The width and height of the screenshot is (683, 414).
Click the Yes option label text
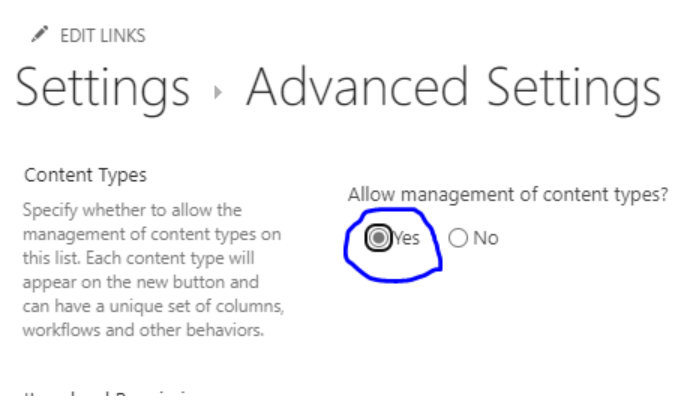[406, 238]
